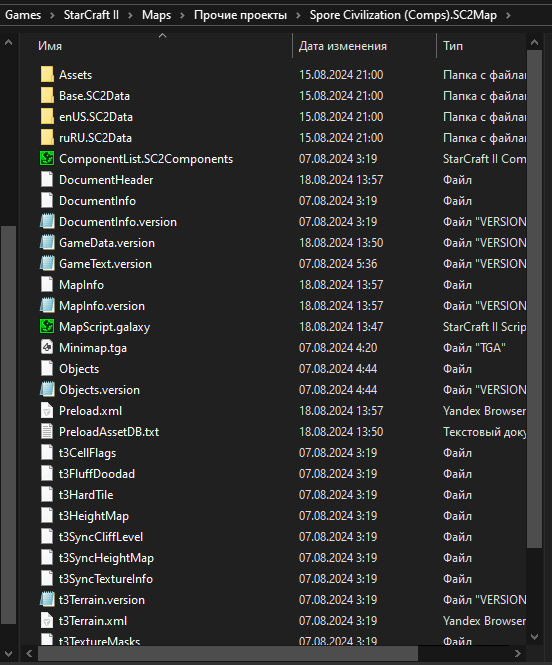The width and height of the screenshot is (552, 665).
Task: Click the horizontal scroll-right arrow
Action: 518,653
